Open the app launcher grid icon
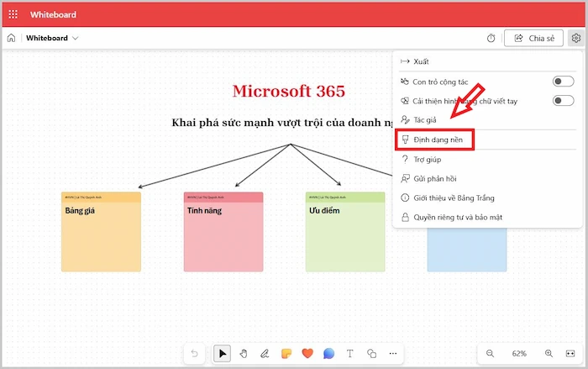Image resolution: width=588 pixels, height=369 pixels. tap(13, 14)
